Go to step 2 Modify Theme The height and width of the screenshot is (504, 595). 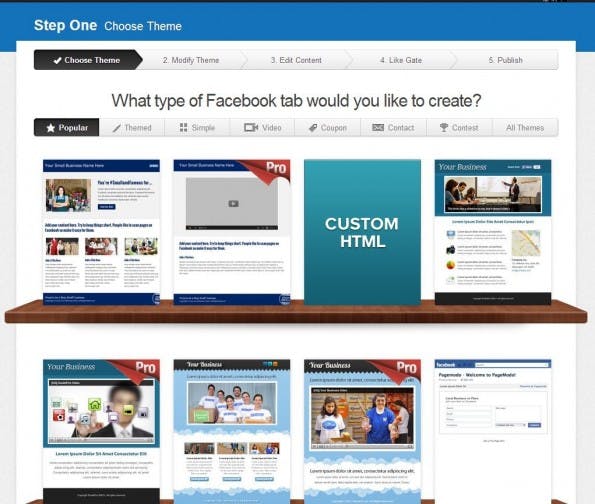[191, 60]
